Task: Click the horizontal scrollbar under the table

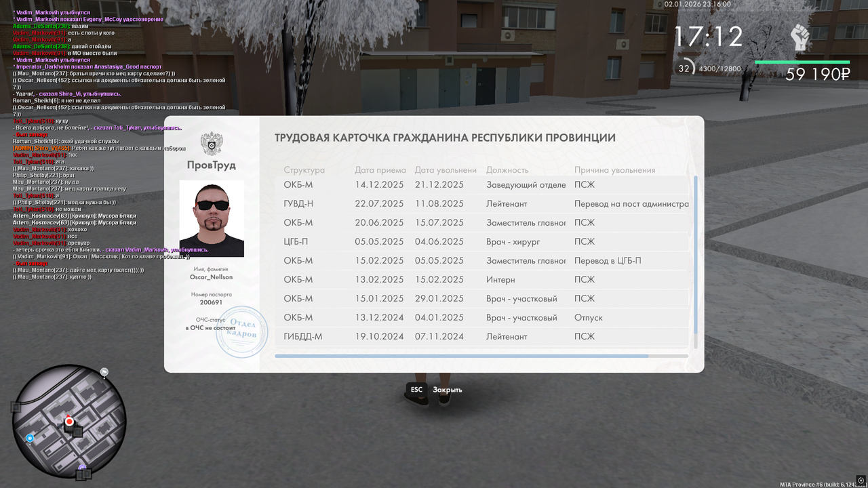Action: click(x=462, y=356)
